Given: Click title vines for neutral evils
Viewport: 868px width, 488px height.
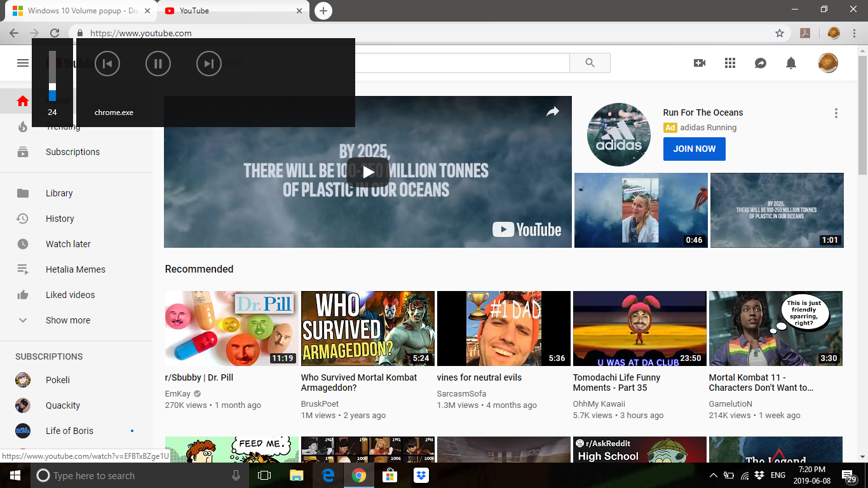Looking at the screenshot, I should coord(479,377).
